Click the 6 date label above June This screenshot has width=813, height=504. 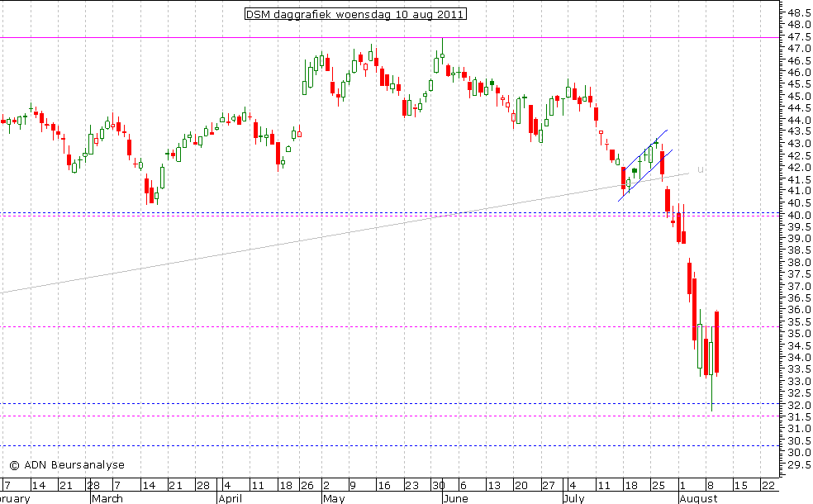coord(464,486)
